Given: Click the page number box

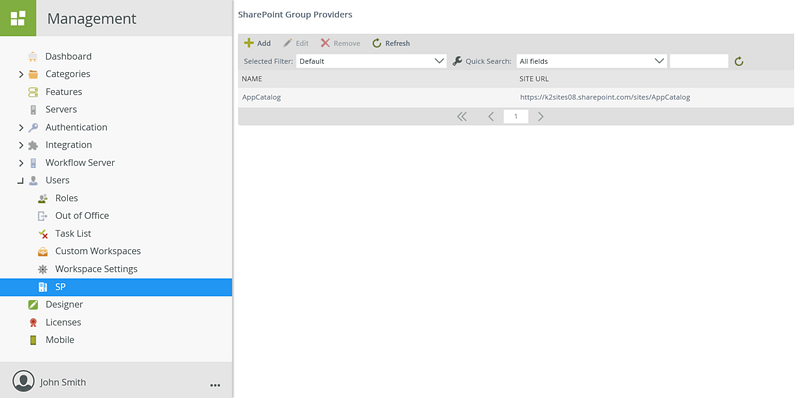Looking at the screenshot, I should 516,116.
